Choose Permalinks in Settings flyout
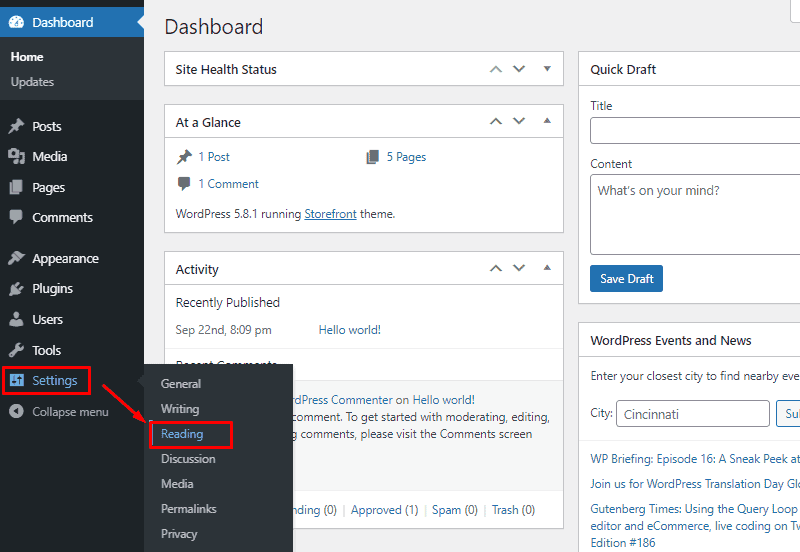The height and width of the screenshot is (552, 800). point(189,509)
